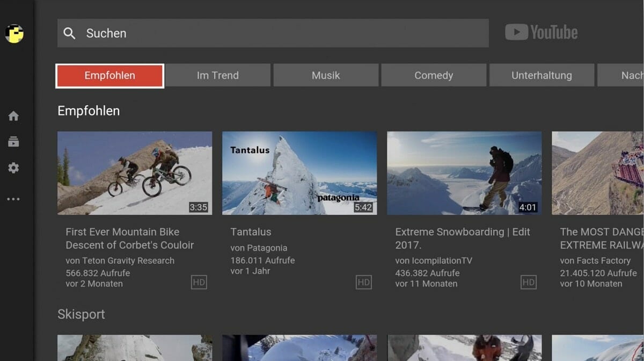Click '566.832 Aufrufe' view count

tap(98, 273)
